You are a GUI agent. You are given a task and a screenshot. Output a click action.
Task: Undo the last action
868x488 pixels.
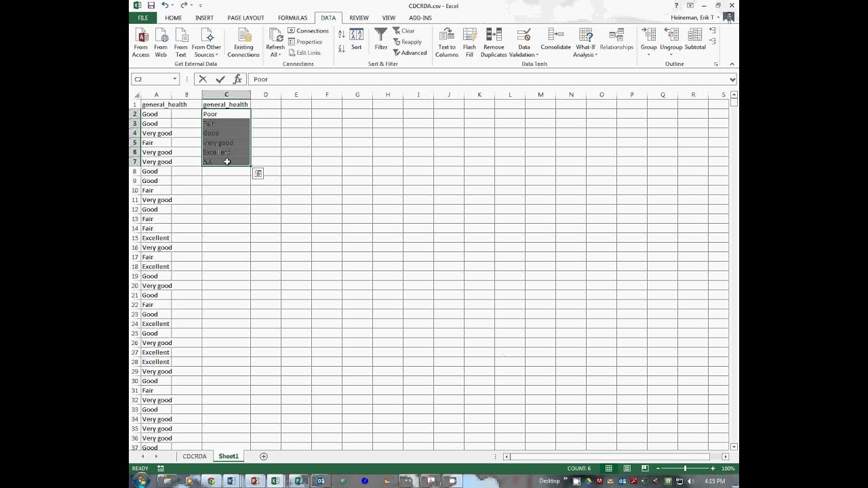click(x=165, y=5)
